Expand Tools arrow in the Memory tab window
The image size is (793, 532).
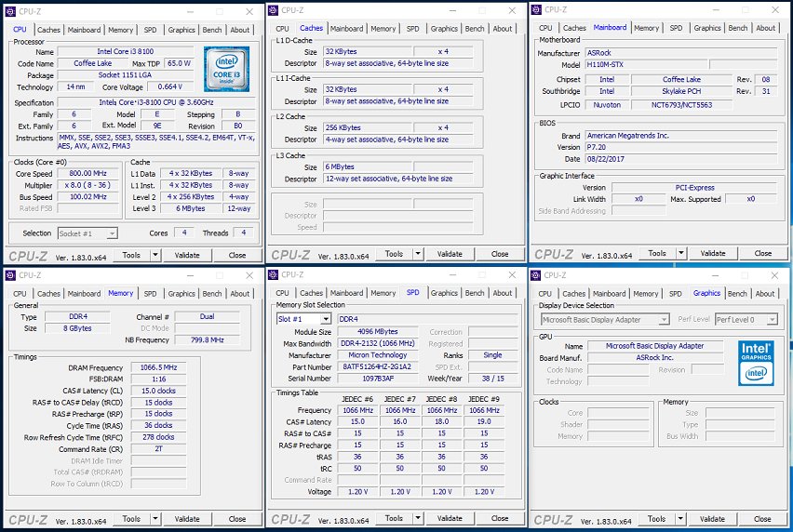[155, 519]
